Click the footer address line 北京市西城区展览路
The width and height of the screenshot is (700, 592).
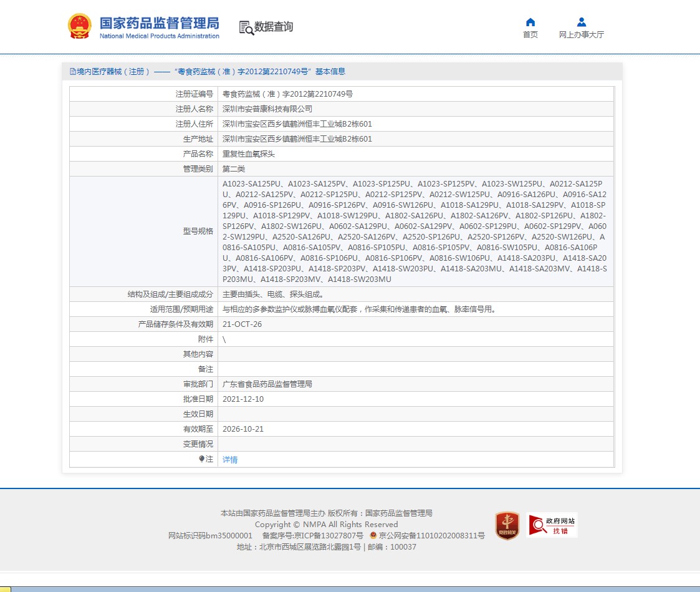point(327,547)
